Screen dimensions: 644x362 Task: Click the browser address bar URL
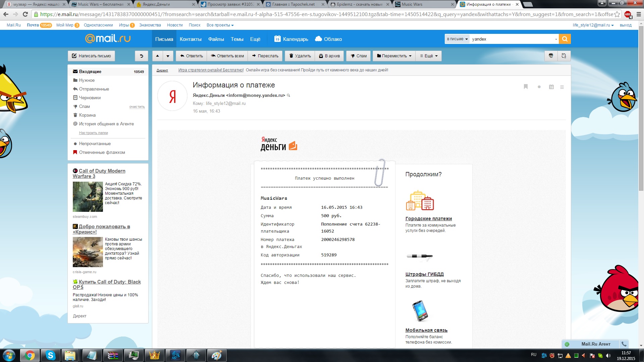coord(327,14)
